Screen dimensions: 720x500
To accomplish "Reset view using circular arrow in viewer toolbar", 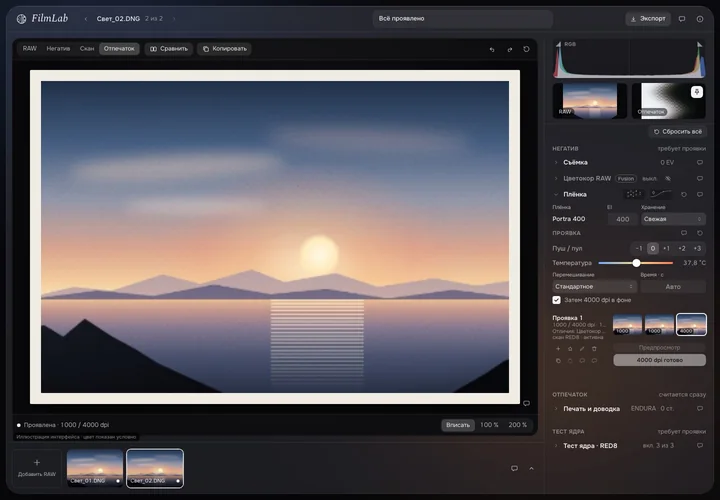I will pyautogui.click(x=526, y=49).
